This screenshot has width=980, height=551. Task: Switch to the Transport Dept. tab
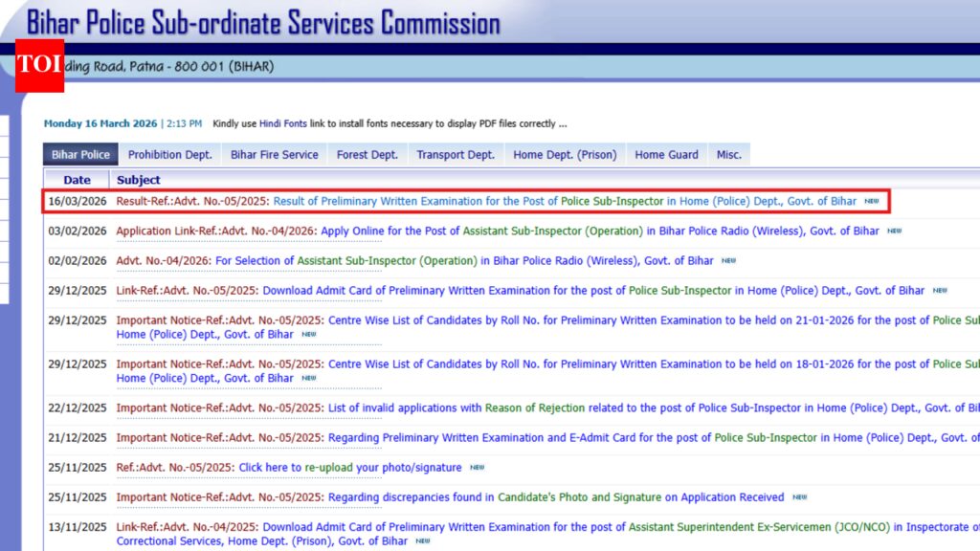455,154
